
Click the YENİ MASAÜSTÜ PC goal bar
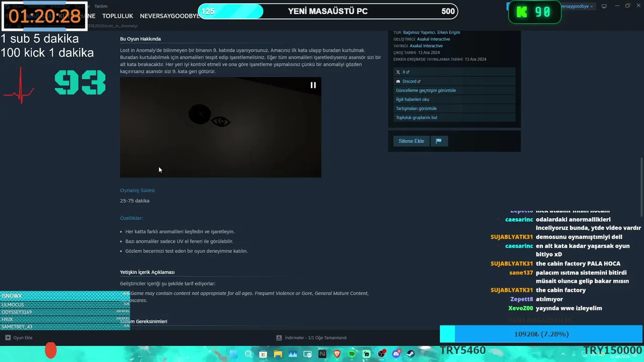pos(329,11)
